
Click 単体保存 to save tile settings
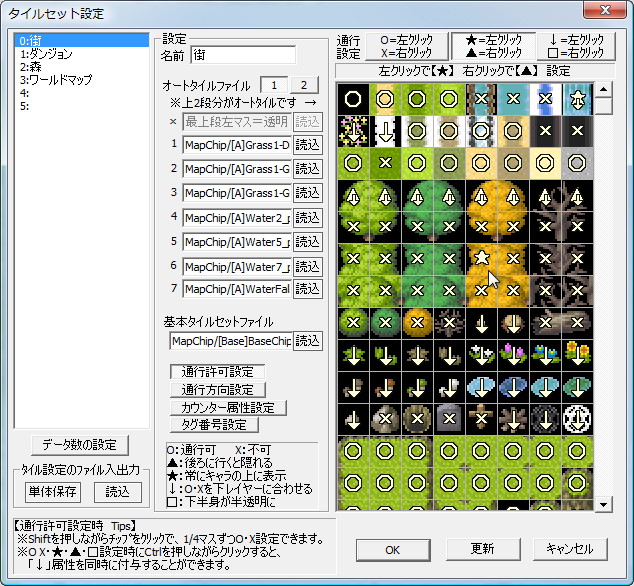53,492
